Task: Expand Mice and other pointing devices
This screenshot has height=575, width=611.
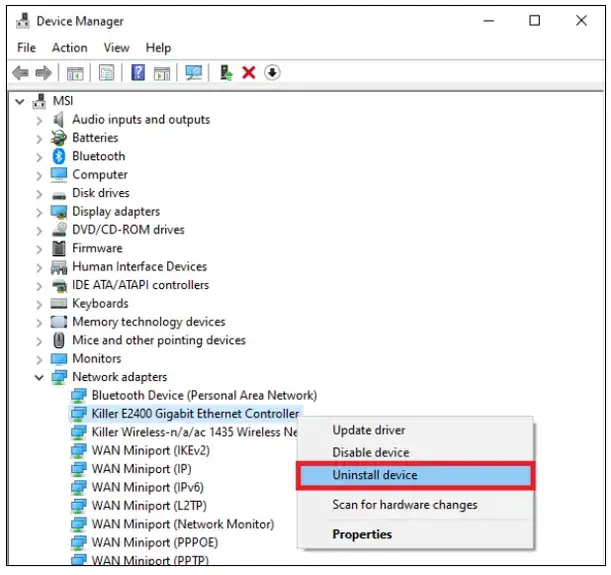Action: tap(39, 341)
